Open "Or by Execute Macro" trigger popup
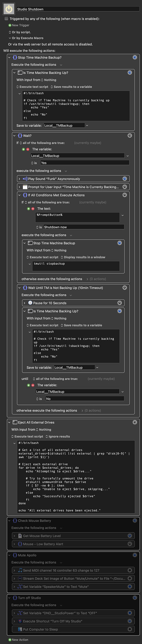The image size is (142, 644). tap(26, 38)
